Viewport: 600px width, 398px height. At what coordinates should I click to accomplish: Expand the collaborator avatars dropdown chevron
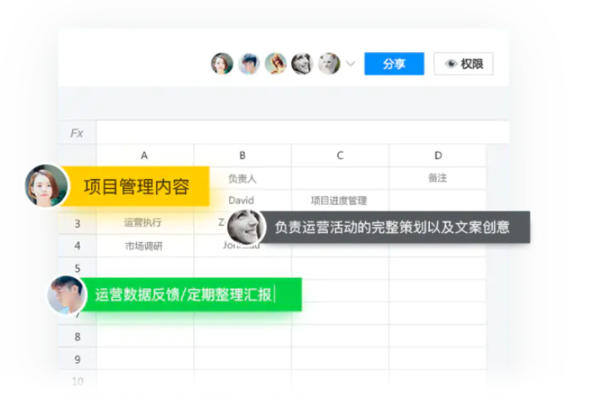coord(351,64)
